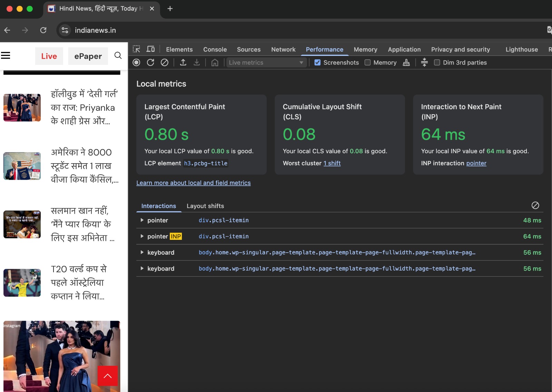Click the Record performance button
The width and height of the screenshot is (552, 392).
(x=137, y=62)
